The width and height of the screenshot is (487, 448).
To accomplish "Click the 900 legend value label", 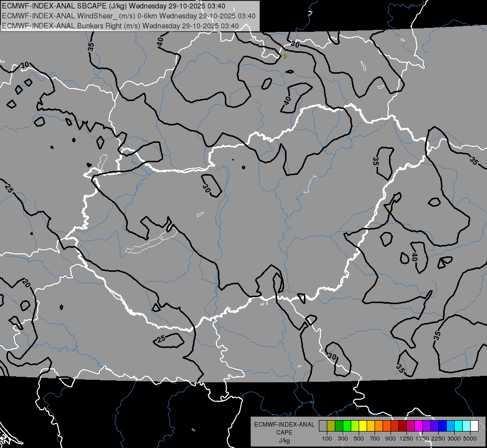I will (x=390, y=439).
